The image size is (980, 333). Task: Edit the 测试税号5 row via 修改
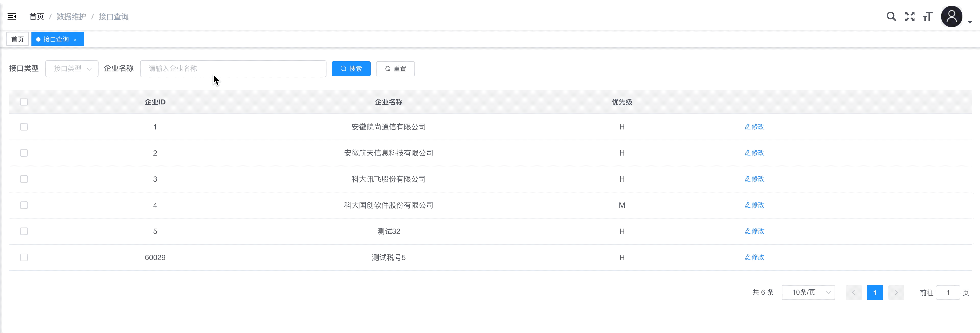pyautogui.click(x=754, y=257)
